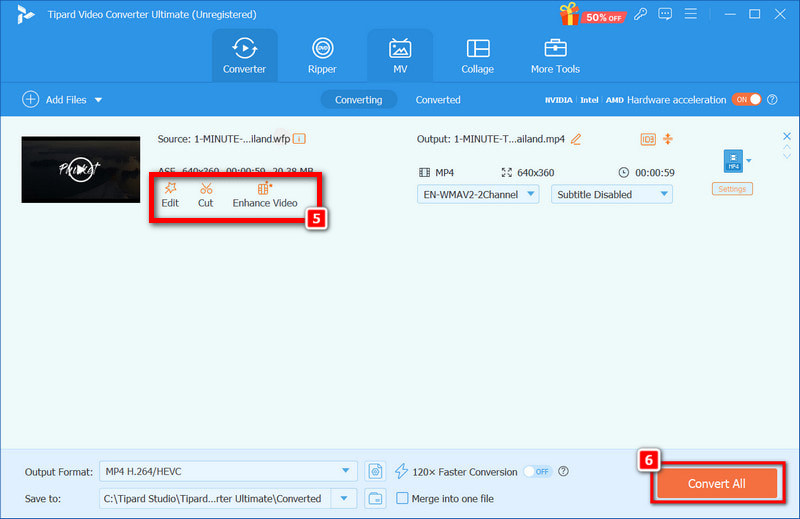This screenshot has width=800, height=519.
Task: Edit ID3 metadata icon
Action: tap(648, 139)
